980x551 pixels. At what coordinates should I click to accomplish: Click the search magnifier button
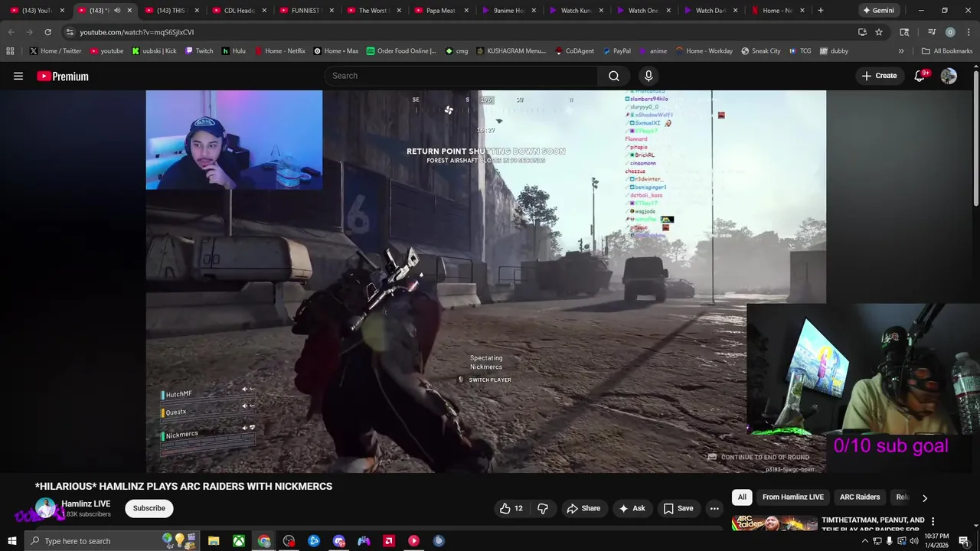point(614,76)
